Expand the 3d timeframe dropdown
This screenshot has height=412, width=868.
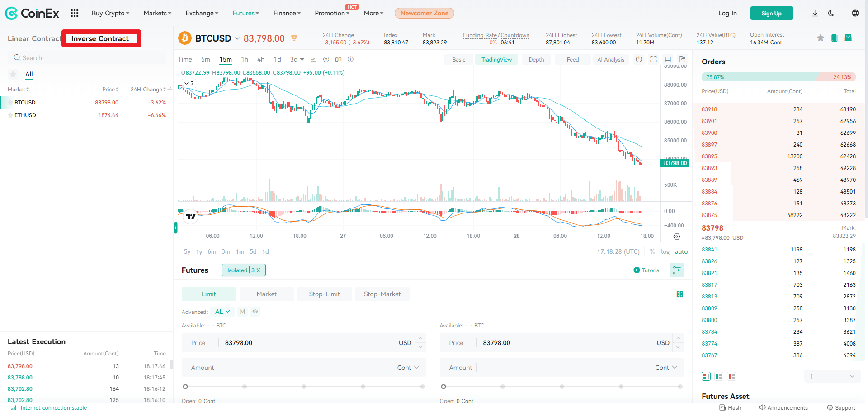tap(296, 59)
